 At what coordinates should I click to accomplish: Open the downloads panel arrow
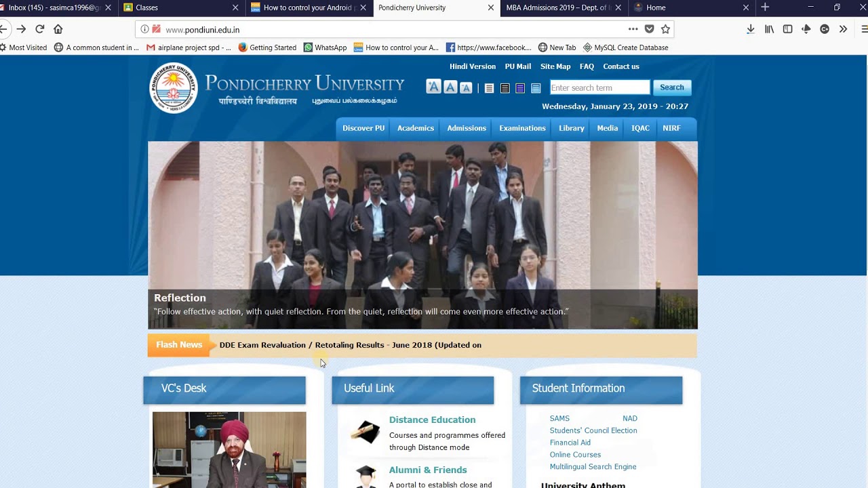(x=750, y=29)
